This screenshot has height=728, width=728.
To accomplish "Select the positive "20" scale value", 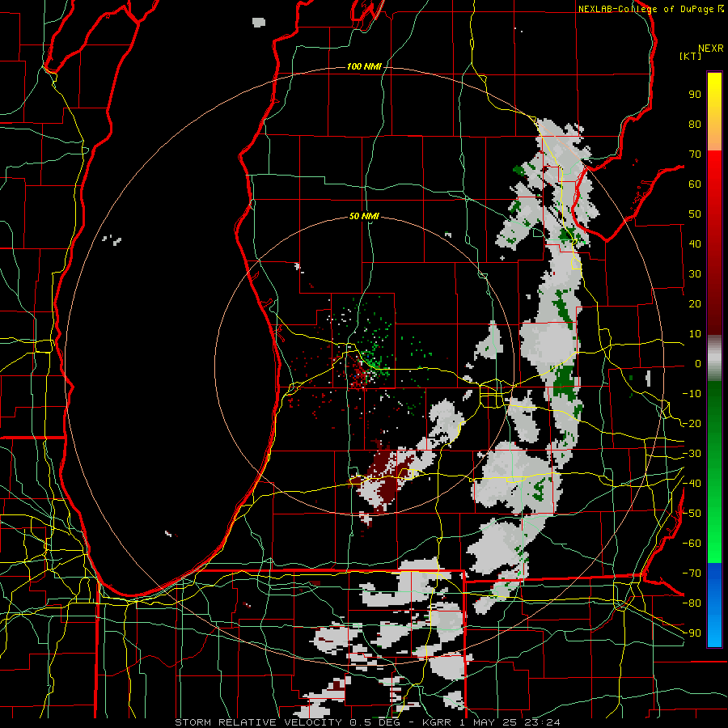I will 695,303.
